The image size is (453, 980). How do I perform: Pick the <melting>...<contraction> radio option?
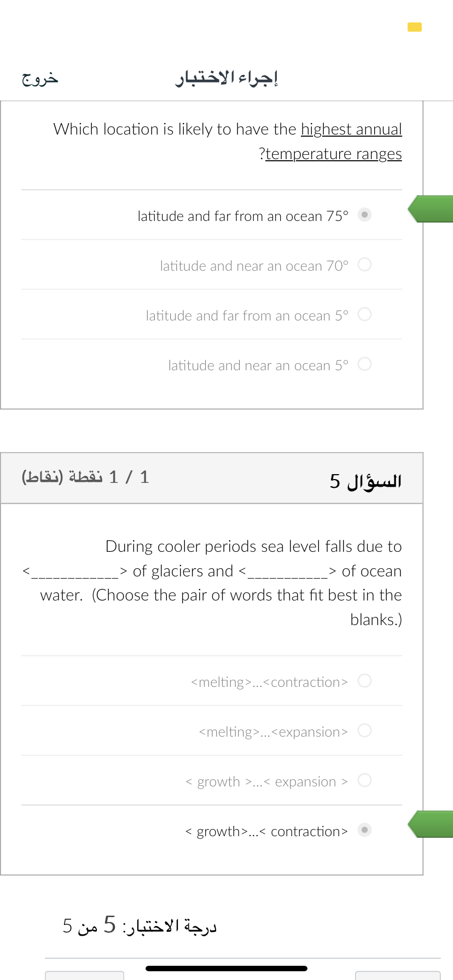[x=364, y=681]
